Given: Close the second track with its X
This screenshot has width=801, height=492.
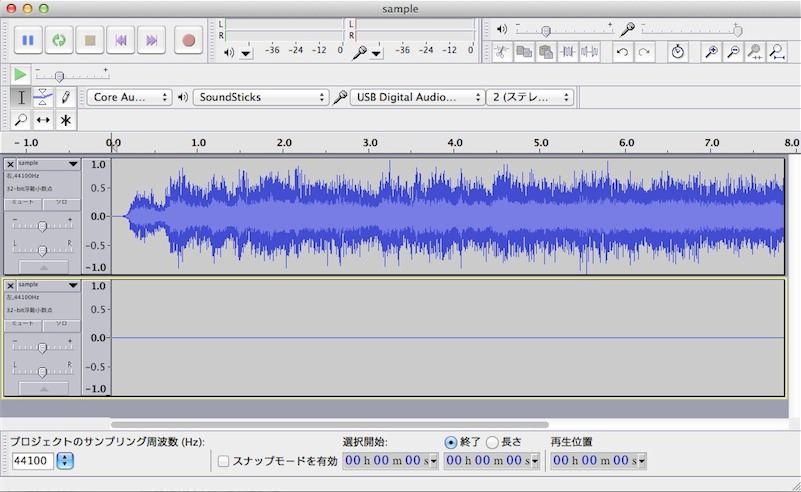Looking at the screenshot, I should [10, 286].
